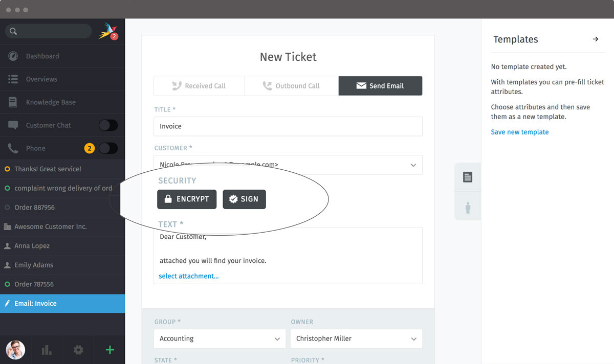Toggle the Encrypt security button
Screen dimensions: 614x364
tap(187, 199)
